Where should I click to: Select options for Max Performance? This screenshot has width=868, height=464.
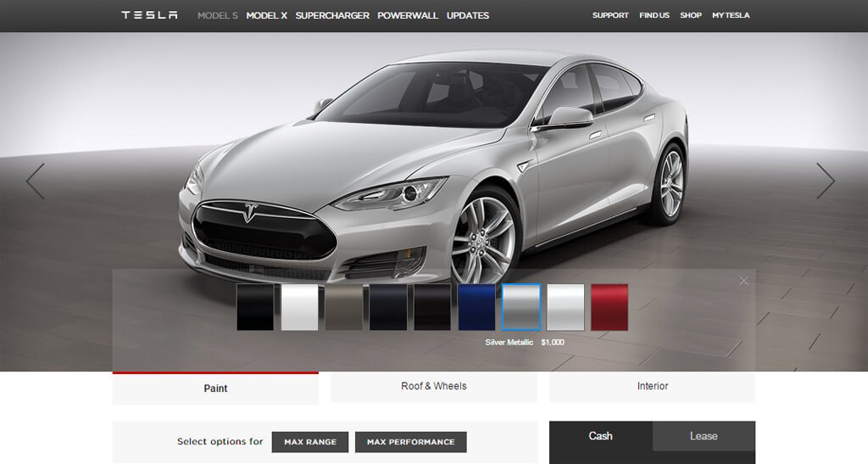point(411,442)
